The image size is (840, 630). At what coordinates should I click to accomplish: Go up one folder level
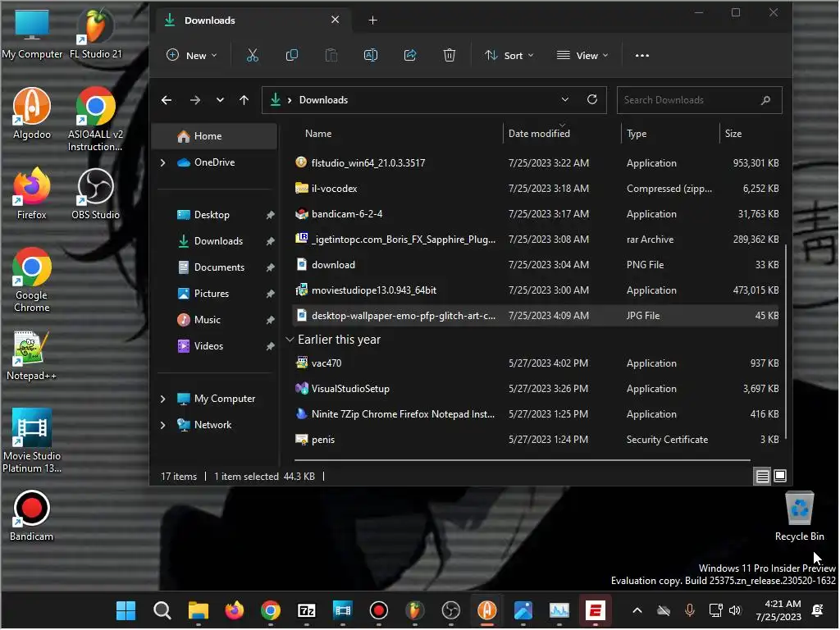(244, 99)
